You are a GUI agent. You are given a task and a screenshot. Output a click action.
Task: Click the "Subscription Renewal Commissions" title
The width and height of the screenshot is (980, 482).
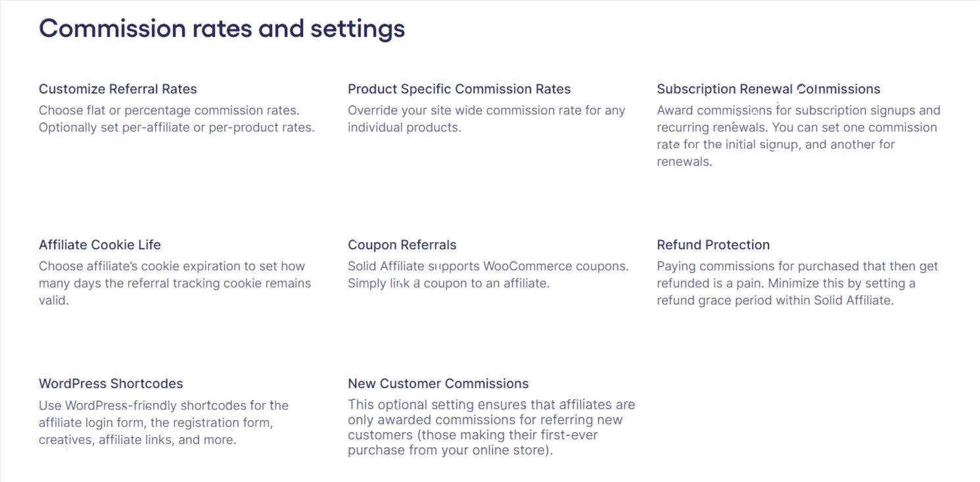pyautogui.click(x=768, y=89)
